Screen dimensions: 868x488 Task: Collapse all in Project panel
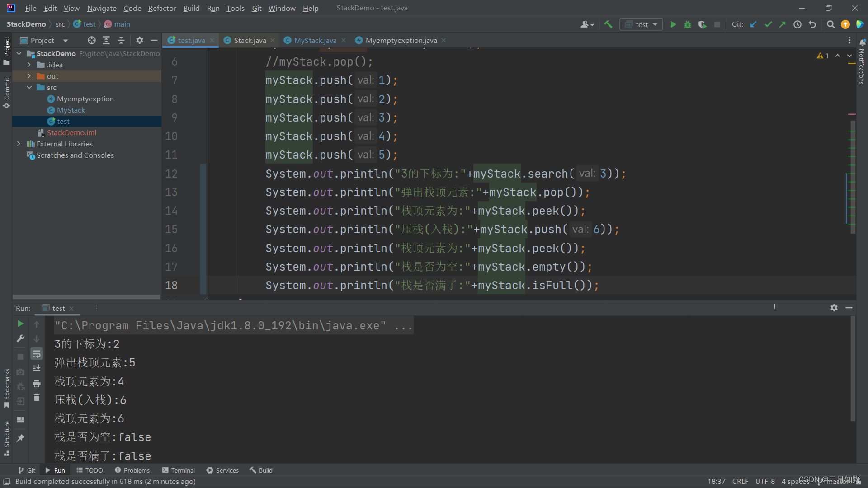[121, 40]
